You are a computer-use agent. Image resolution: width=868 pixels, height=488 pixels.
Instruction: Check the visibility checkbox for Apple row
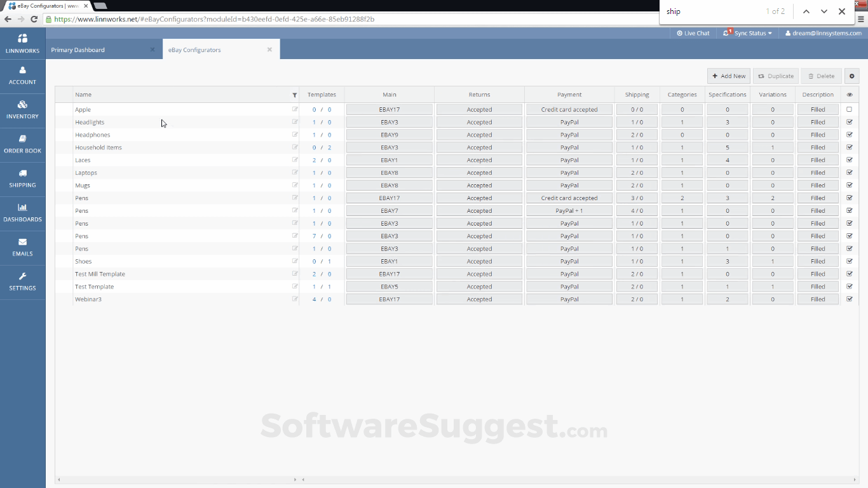[850, 109]
